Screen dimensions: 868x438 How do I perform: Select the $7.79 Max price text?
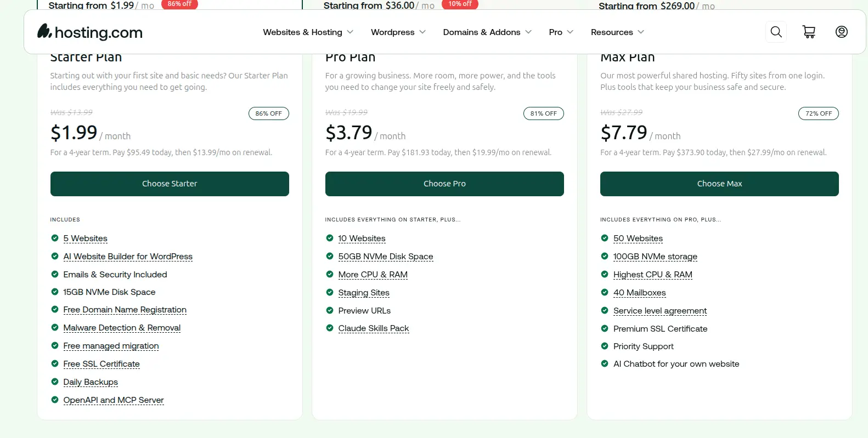(x=624, y=133)
